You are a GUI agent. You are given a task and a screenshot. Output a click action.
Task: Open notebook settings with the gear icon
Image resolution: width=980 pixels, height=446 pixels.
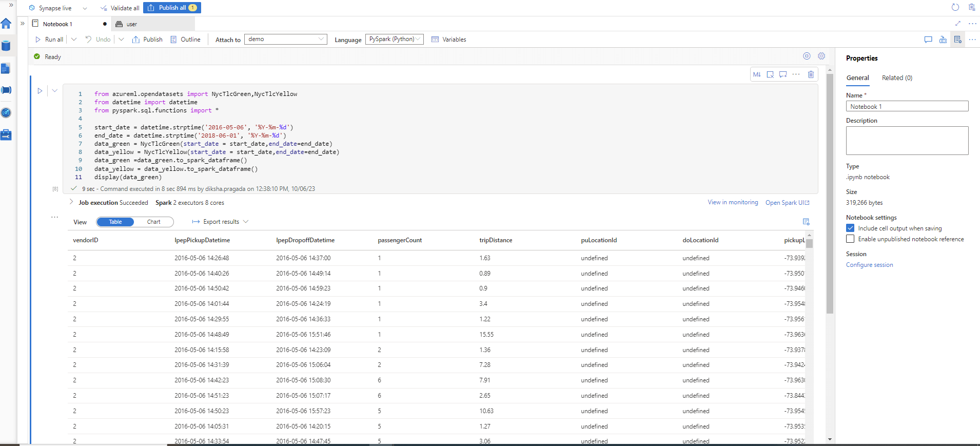pos(821,56)
